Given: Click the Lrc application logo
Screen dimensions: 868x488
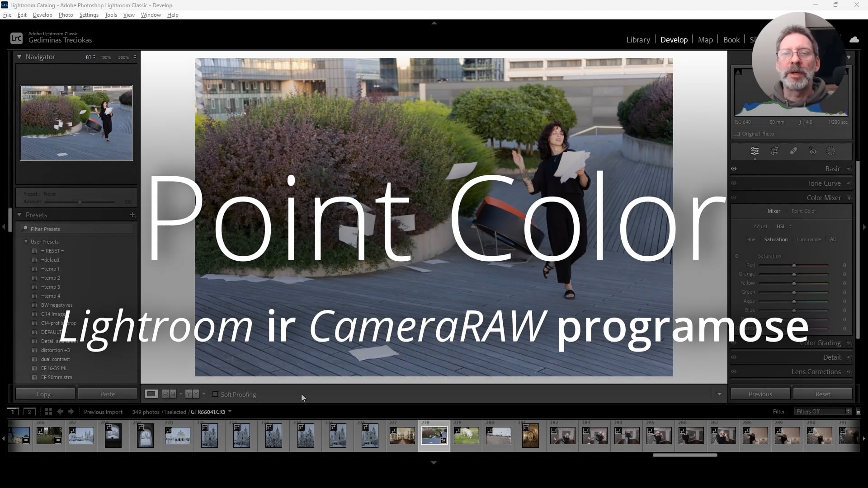Looking at the screenshot, I should coord(16,38).
